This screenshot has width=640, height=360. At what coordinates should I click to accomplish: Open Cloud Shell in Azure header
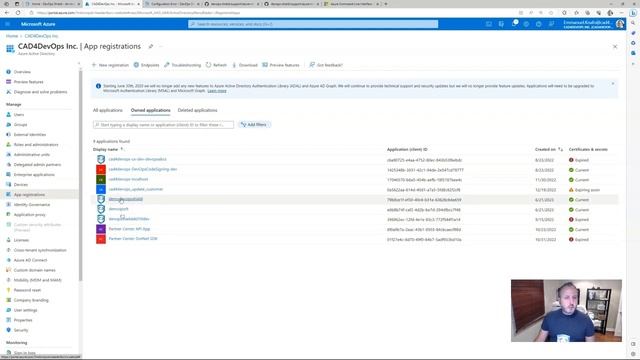[489, 24]
